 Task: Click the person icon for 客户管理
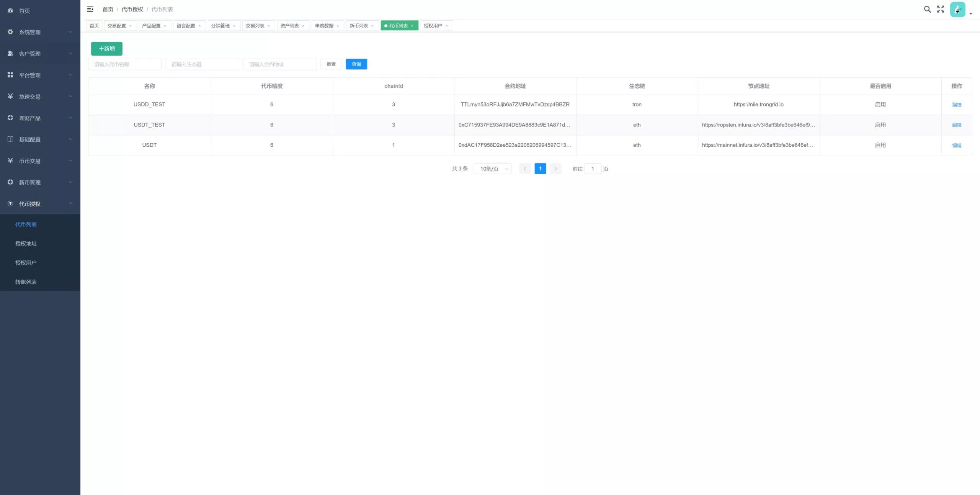click(10, 53)
